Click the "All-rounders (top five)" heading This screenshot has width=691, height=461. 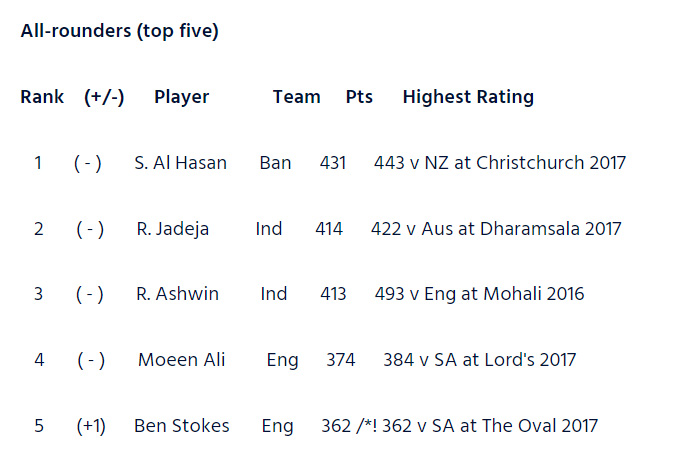click(x=120, y=31)
